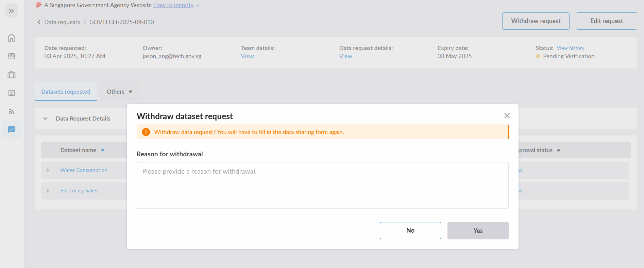
Task: Click the date 03 Apr 2025, 10:27 AM
Action: coord(75,56)
